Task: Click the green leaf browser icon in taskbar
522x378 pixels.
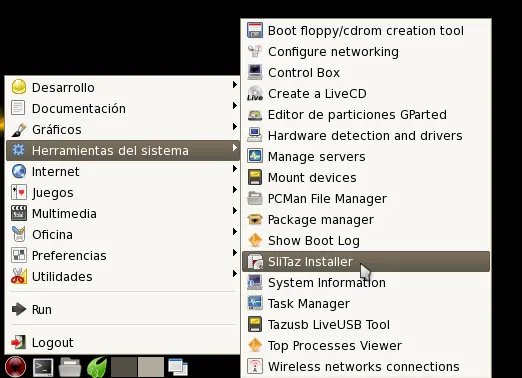Action: [97, 367]
